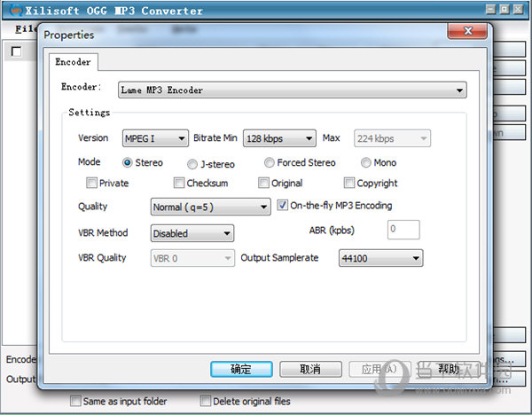The image size is (532, 415).
Task: Click the 帮助 (Help) button
Action: pos(449,369)
